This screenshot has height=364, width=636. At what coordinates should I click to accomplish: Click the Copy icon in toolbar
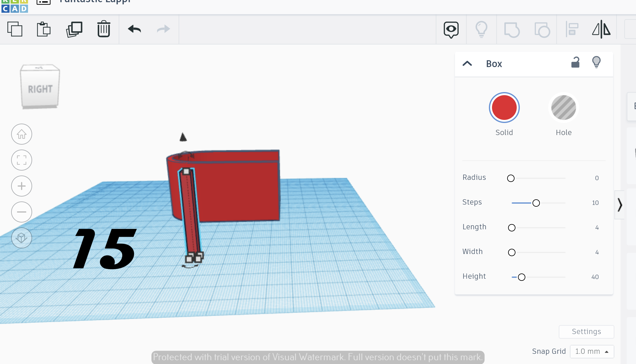pyautogui.click(x=15, y=29)
